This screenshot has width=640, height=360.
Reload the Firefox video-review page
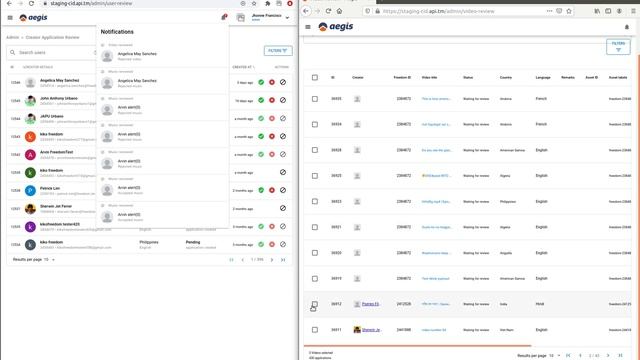[x=328, y=11]
